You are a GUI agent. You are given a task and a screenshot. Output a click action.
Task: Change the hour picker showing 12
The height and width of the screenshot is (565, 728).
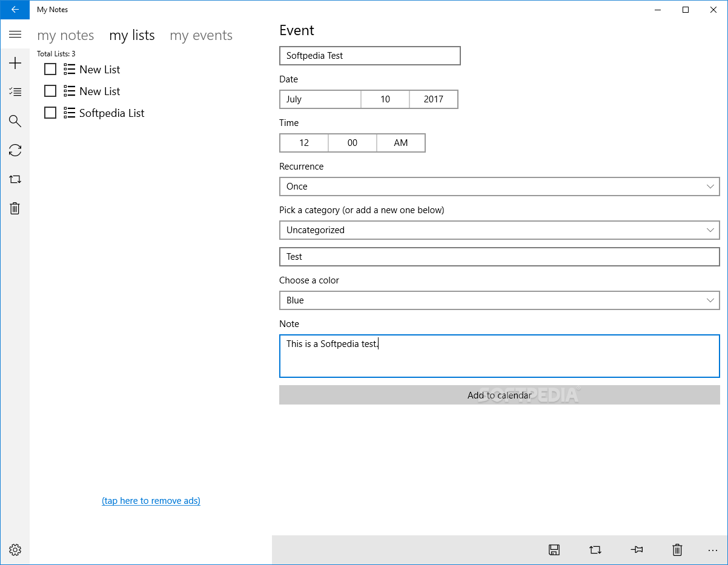(x=304, y=143)
